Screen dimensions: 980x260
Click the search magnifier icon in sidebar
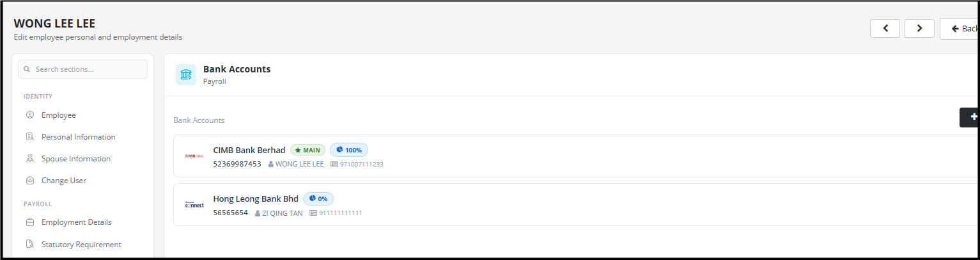coord(27,69)
